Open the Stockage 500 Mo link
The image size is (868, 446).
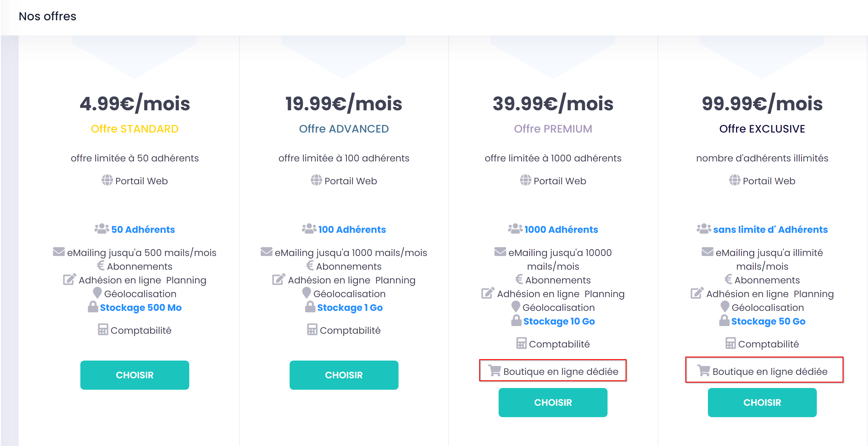tap(140, 307)
